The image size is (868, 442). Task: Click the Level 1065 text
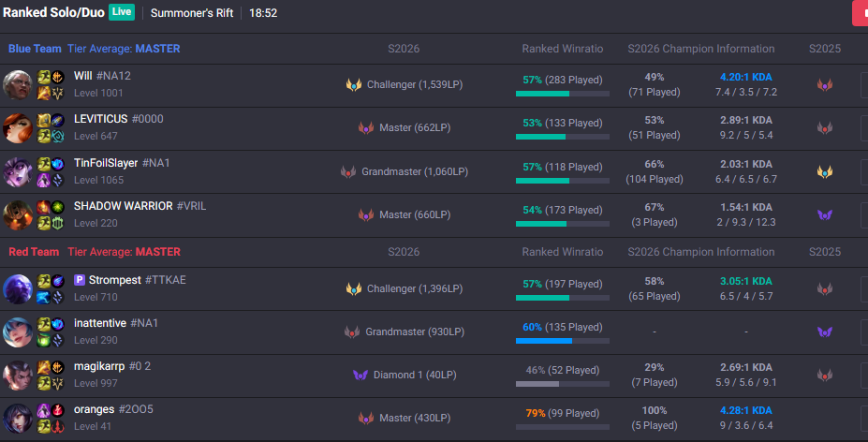99,180
